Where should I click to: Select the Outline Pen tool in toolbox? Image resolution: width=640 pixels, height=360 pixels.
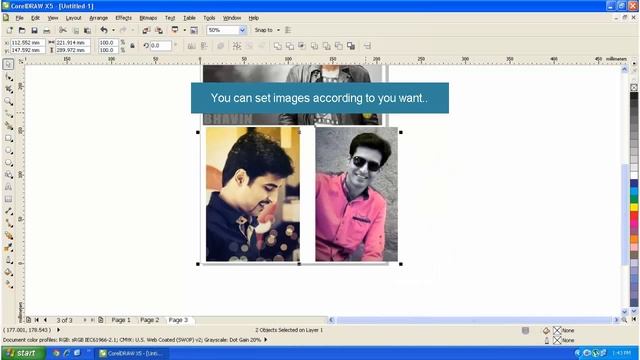(x=8, y=260)
